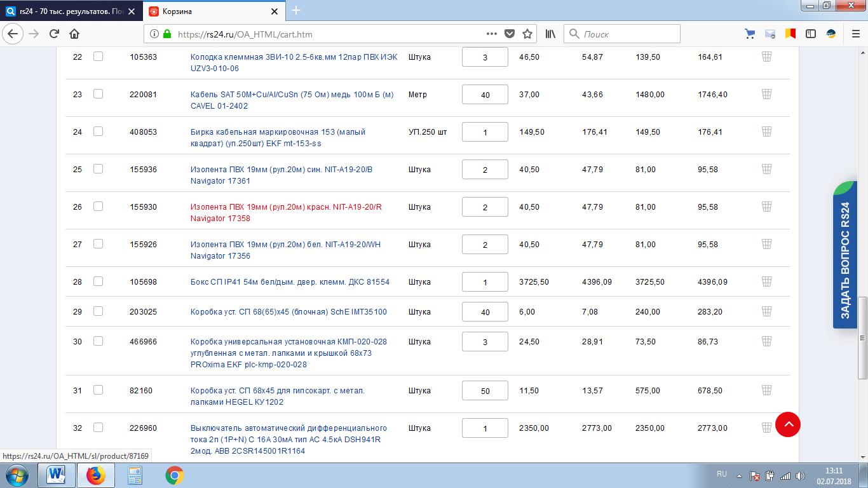Go to the browser home page
The width and height of the screenshot is (868, 488).
point(74,34)
